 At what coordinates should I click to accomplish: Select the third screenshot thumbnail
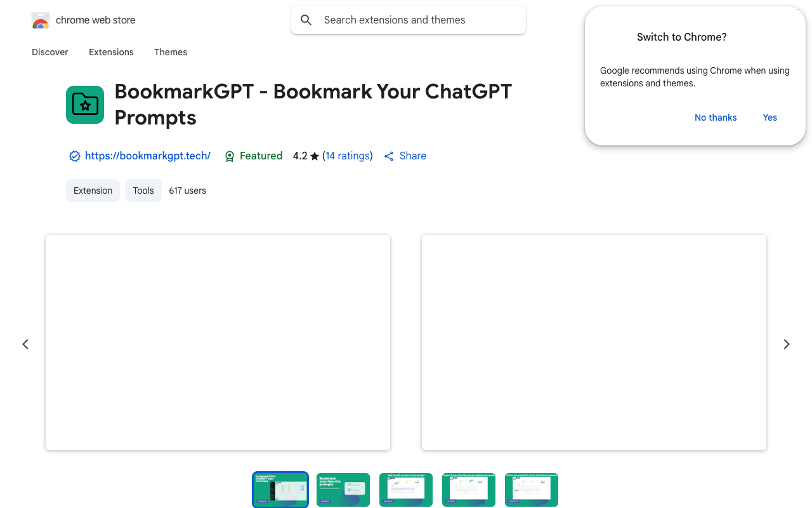coord(406,490)
